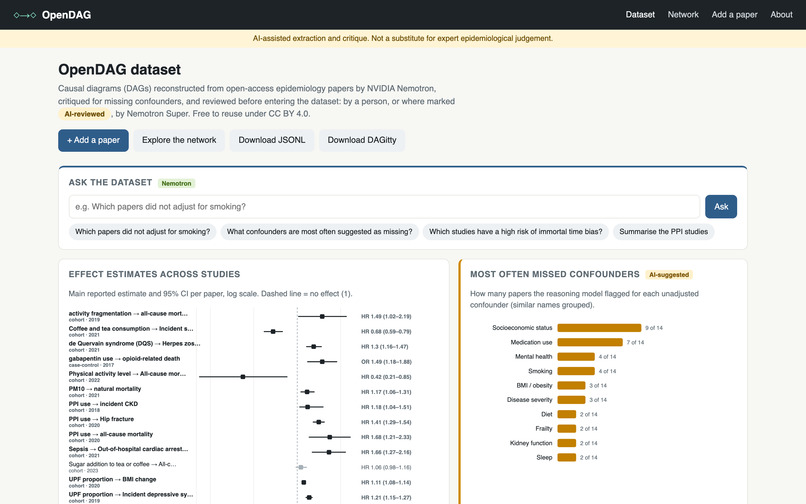Click the blue + Add a paper button
This screenshot has width=806, height=504.
pos(93,140)
